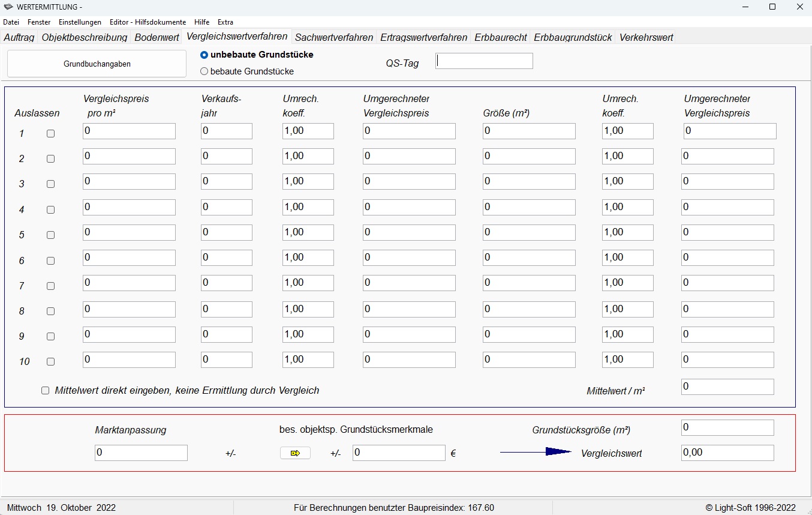Switch to the Erbbaugrundstück tab

click(573, 37)
